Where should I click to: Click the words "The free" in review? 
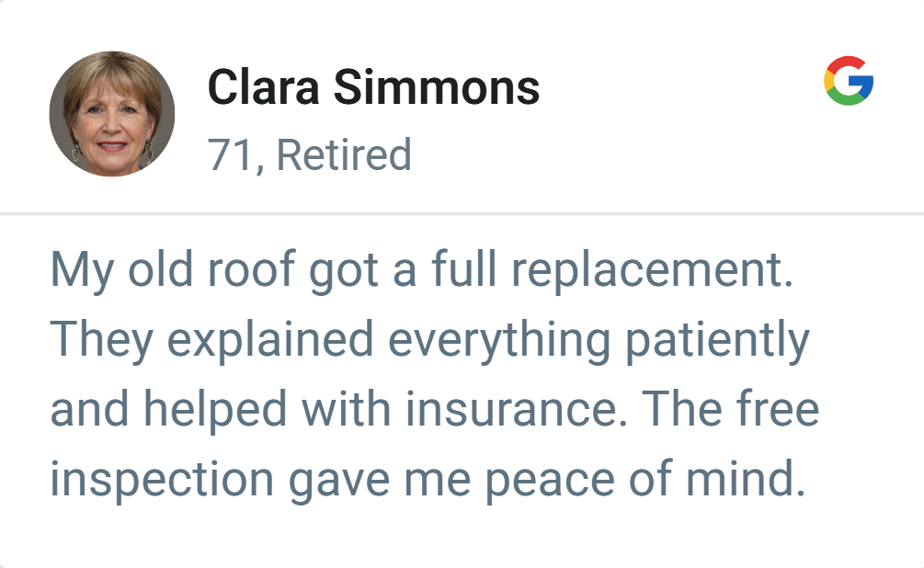[731, 409]
